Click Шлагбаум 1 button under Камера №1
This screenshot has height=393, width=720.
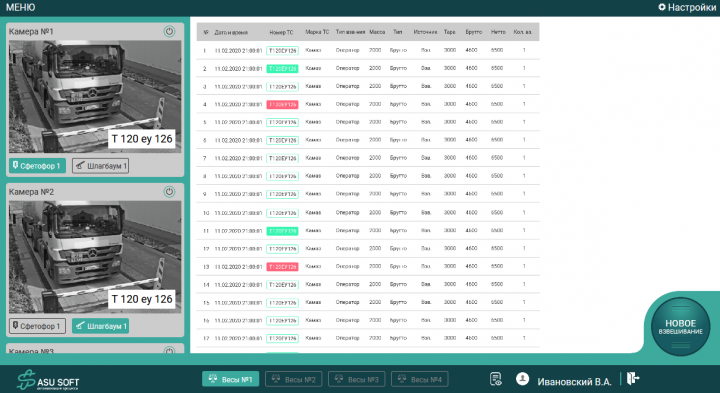coord(101,166)
